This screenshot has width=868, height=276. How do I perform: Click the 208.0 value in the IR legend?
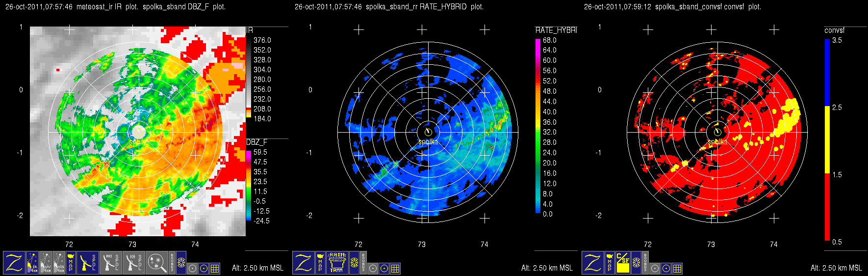pyautogui.click(x=262, y=109)
